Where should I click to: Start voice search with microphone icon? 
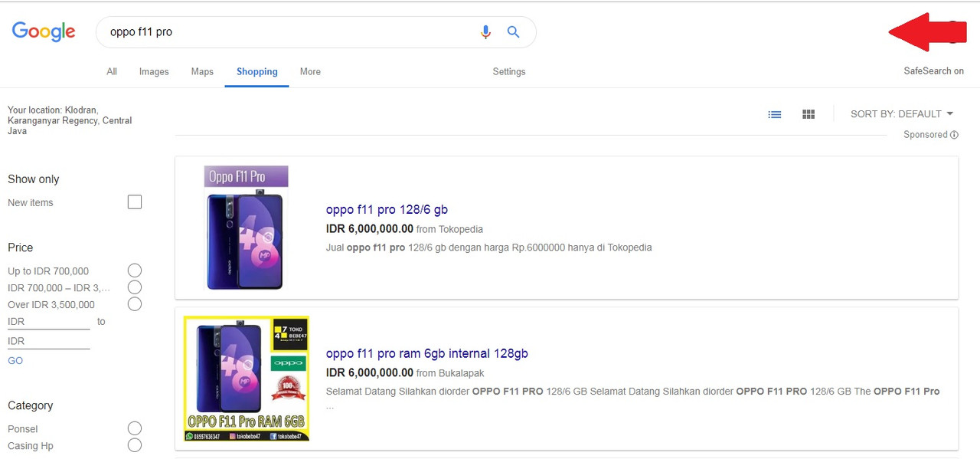pyautogui.click(x=485, y=32)
